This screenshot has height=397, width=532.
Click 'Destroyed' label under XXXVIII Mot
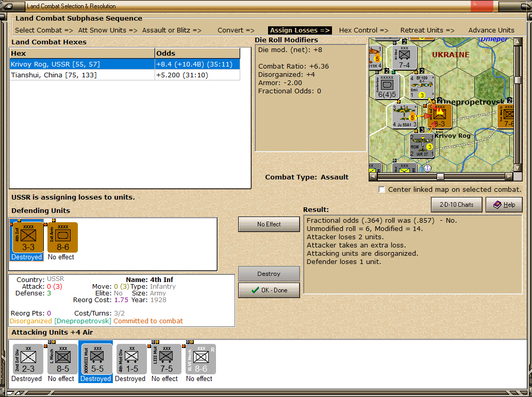click(x=96, y=378)
